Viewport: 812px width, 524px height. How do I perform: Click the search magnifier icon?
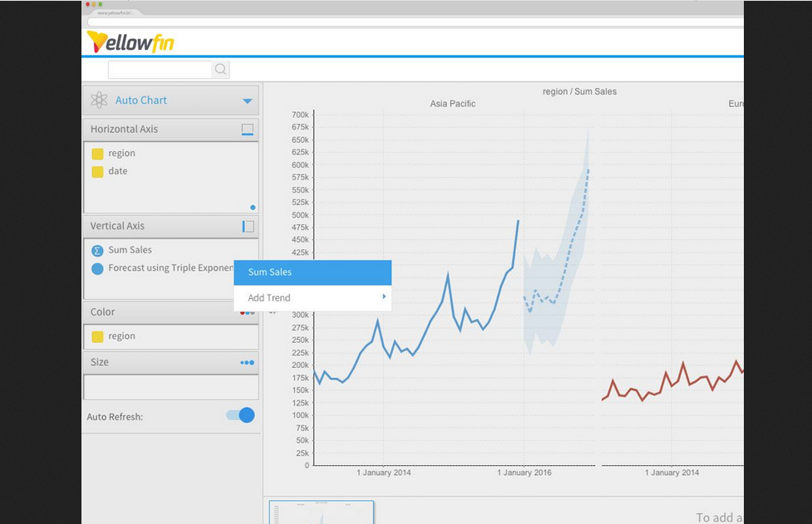220,70
